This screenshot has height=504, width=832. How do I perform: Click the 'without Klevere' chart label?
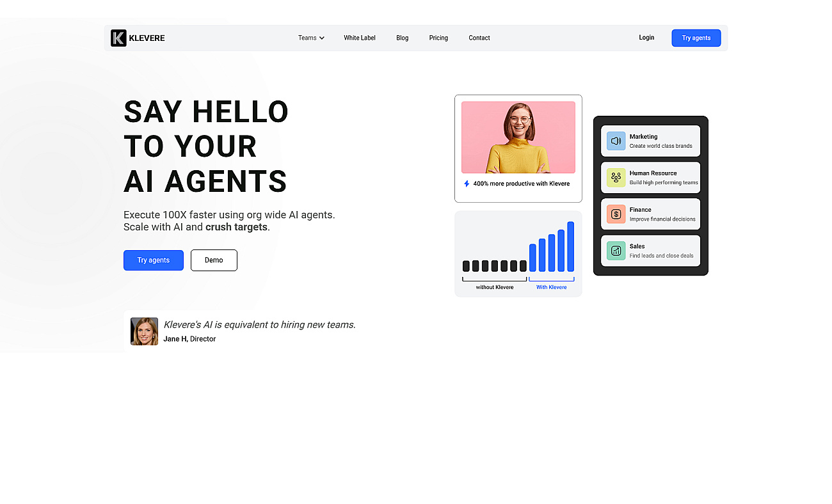pos(495,287)
